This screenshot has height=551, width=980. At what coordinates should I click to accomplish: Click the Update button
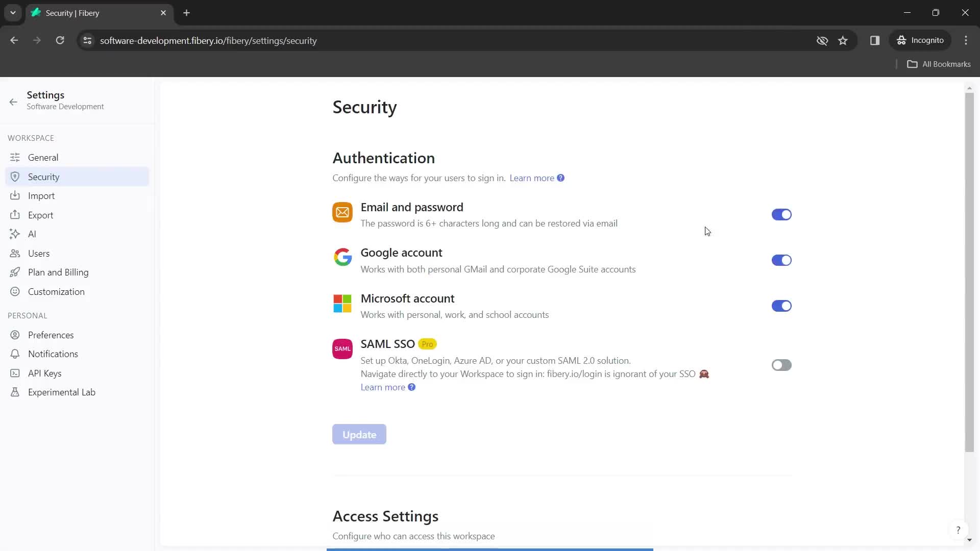pyautogui.click(x=359, y=434)
